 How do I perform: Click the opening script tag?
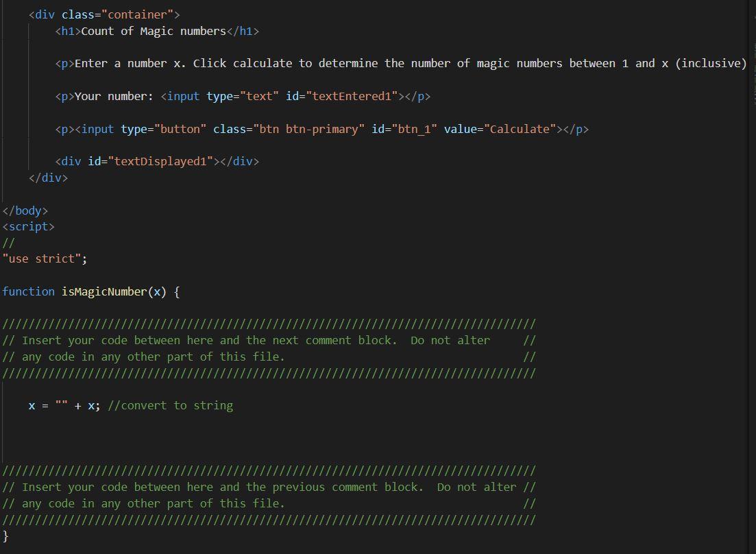(27, 226)
